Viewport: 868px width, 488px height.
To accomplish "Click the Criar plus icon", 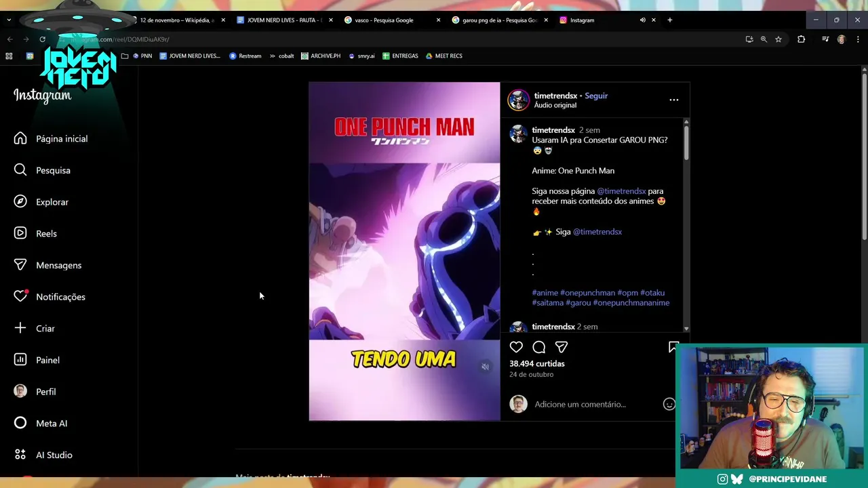I will point(20,328).
